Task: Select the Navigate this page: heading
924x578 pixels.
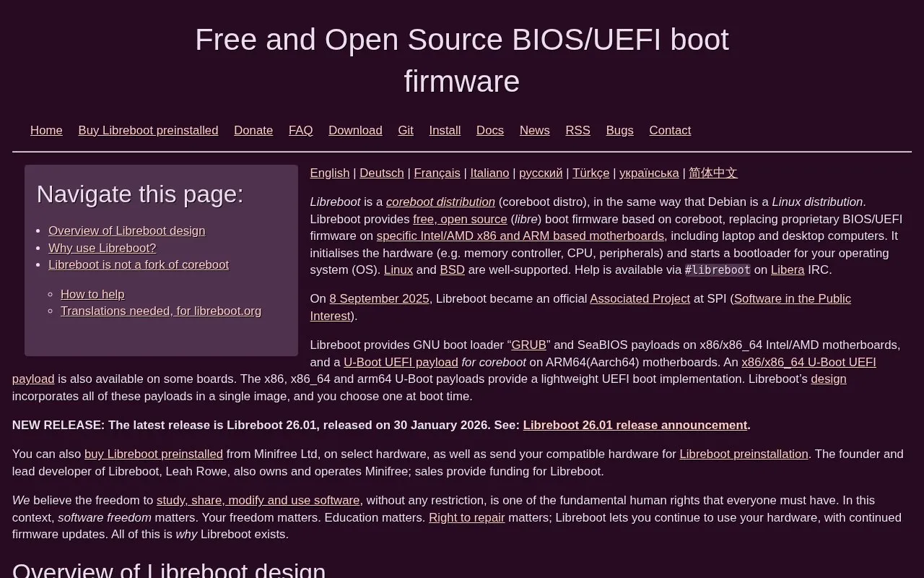Action: click(140, 194)
